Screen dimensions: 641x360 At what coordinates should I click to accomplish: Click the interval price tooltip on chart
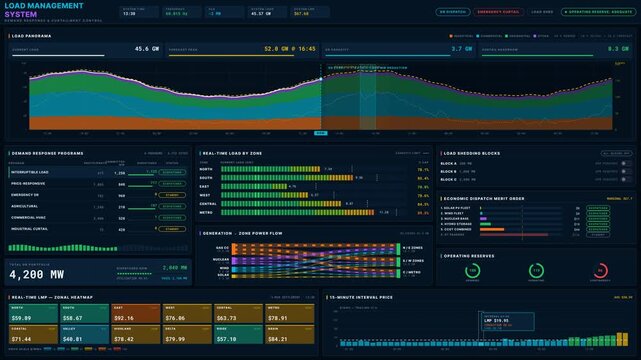pos(507,321)
